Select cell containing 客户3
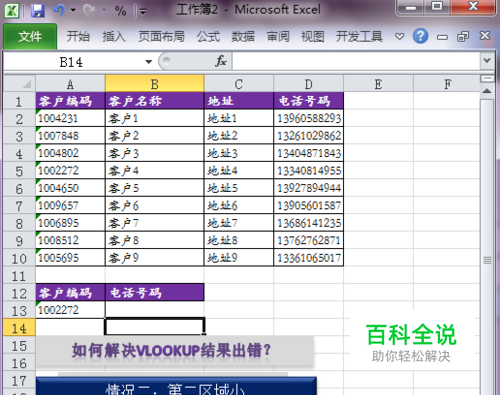The width and height of the screenshot is (500, 395). (154, 153)
